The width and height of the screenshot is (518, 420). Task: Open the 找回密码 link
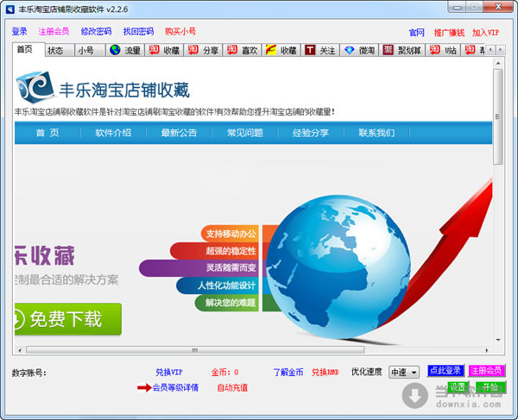coord(138,31)
